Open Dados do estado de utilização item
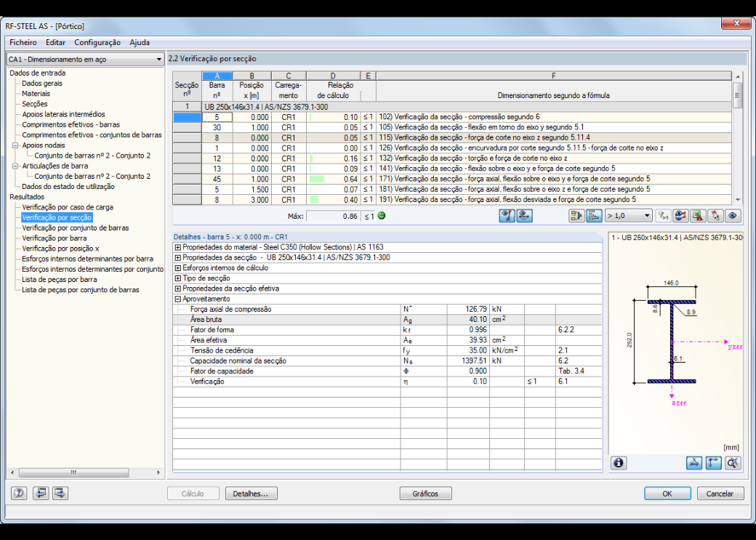 (68, 187)
